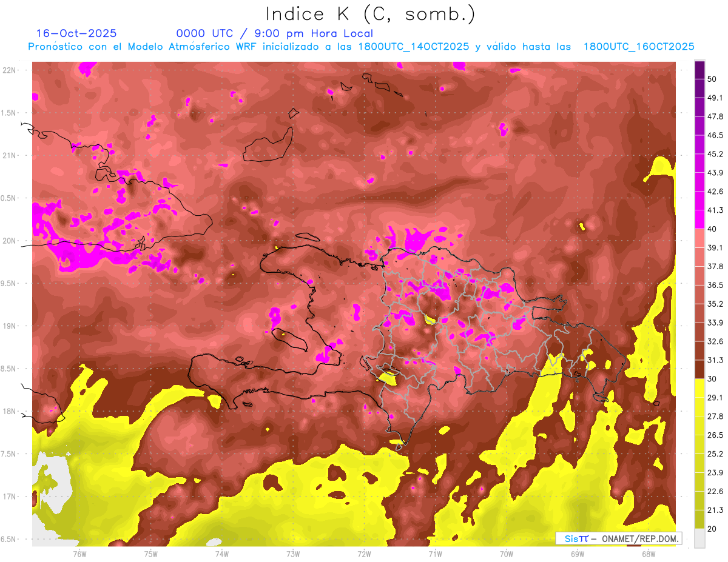Click the '68W' longitude axis label

(x=648, y=554)
